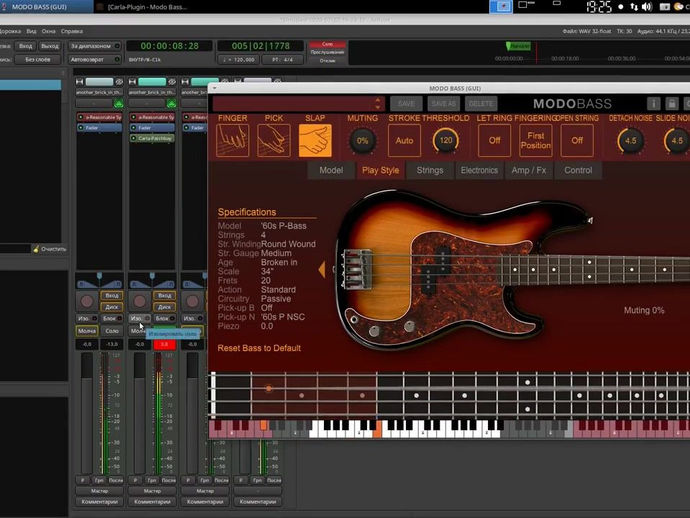690x518 pixels.
Task: Click the 00:00:08:28 timecode clock
Action: coord(169,46)
